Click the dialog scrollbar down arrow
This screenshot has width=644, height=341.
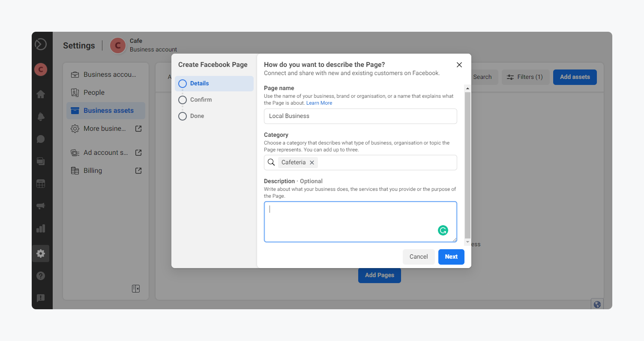467,242
